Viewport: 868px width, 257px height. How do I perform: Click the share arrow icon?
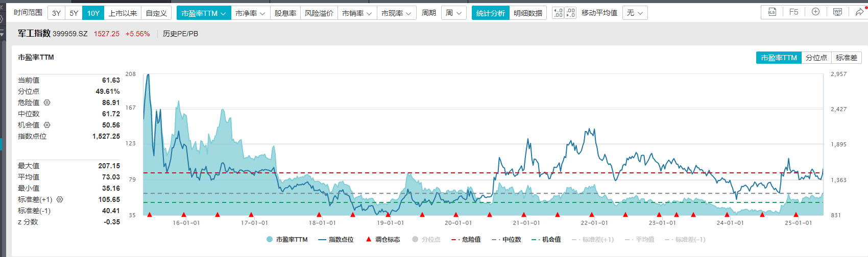click(859, 12)
